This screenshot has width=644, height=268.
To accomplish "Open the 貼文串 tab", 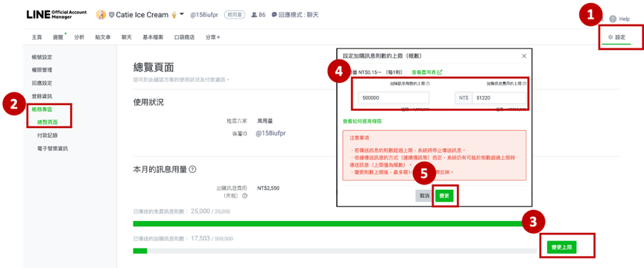I will (103, 37).
